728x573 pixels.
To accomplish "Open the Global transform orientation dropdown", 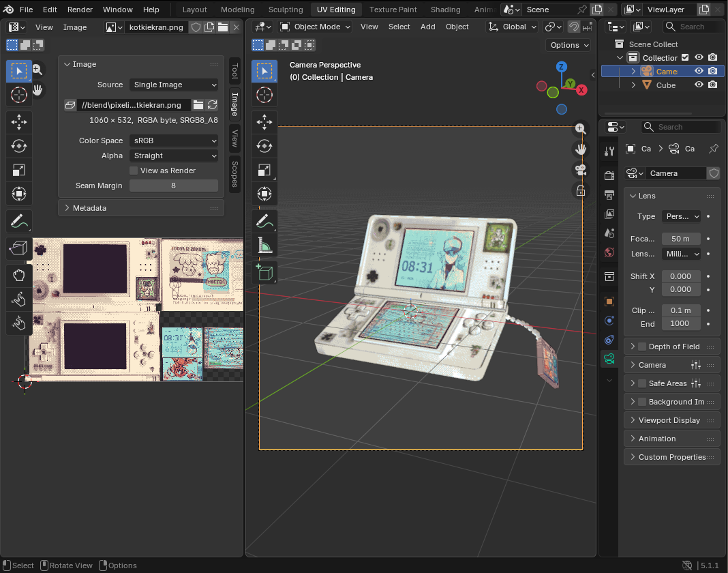I will click(x=512, y=27).
